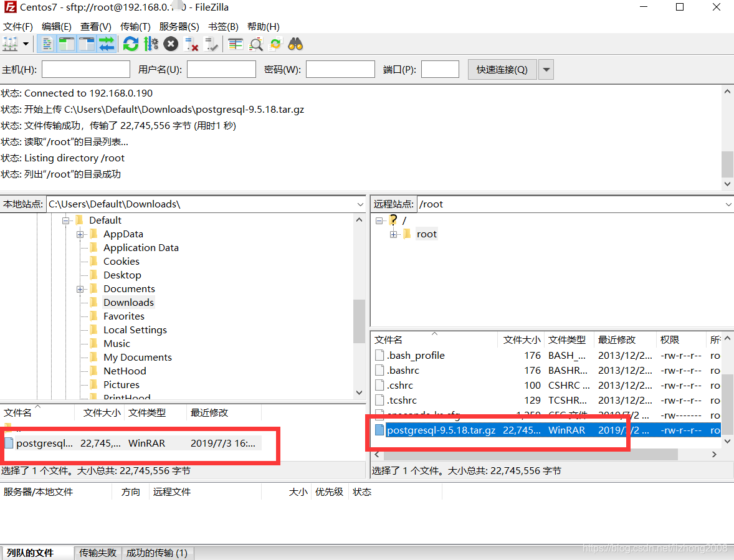Click the 用户名(U) username field
This screenshot has width=734, height=560.
click(221, 69)
